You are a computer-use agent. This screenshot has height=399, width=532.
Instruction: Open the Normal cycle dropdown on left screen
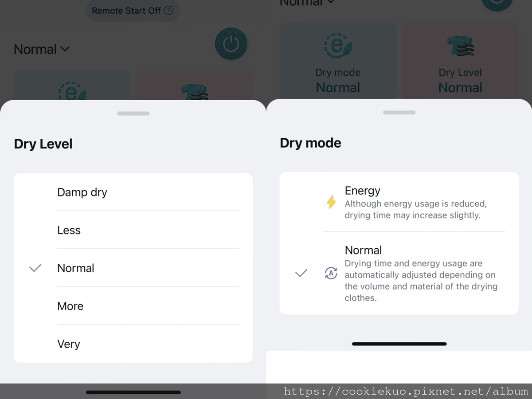pyautogui.click(x=42, y=49)
